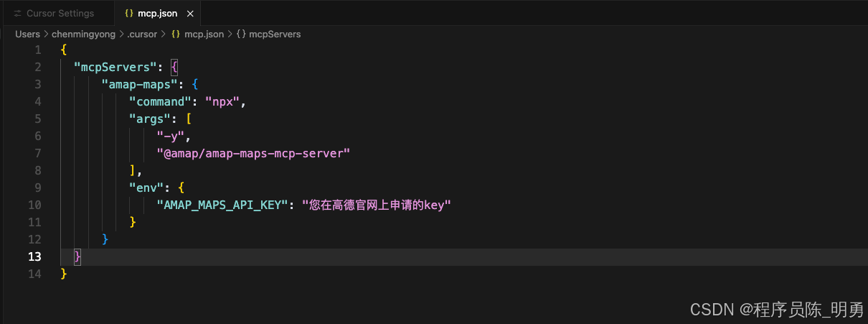Screen dimensions: 868x324
Task: Click line number 13 in the gutter
Action: [x=35, y=256]
